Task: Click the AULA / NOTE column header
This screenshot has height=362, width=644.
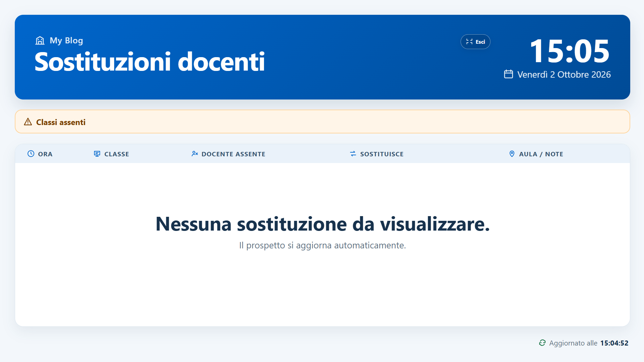Action: (x=541, y=154)
